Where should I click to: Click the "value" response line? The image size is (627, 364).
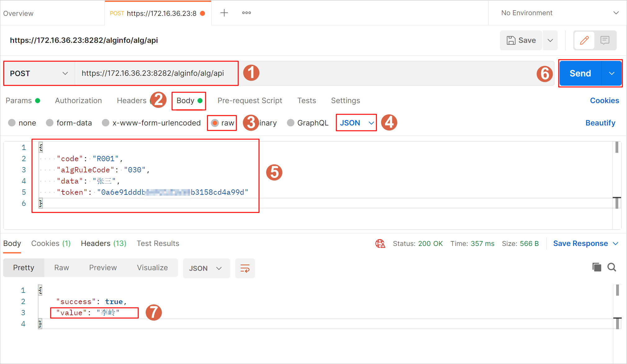tap(88, 313)
